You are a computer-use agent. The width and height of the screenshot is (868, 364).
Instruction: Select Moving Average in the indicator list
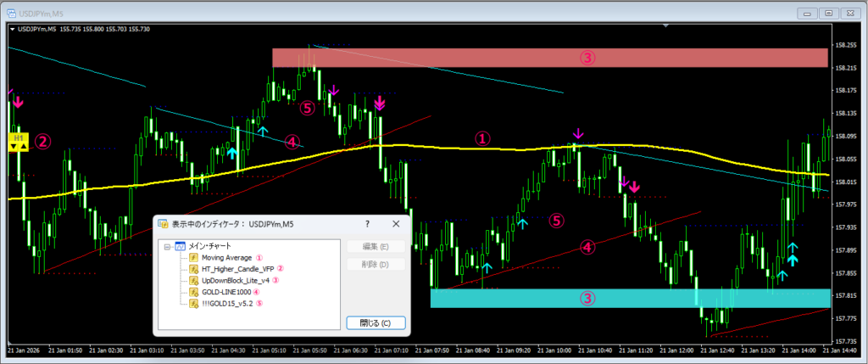coord(227,256)
